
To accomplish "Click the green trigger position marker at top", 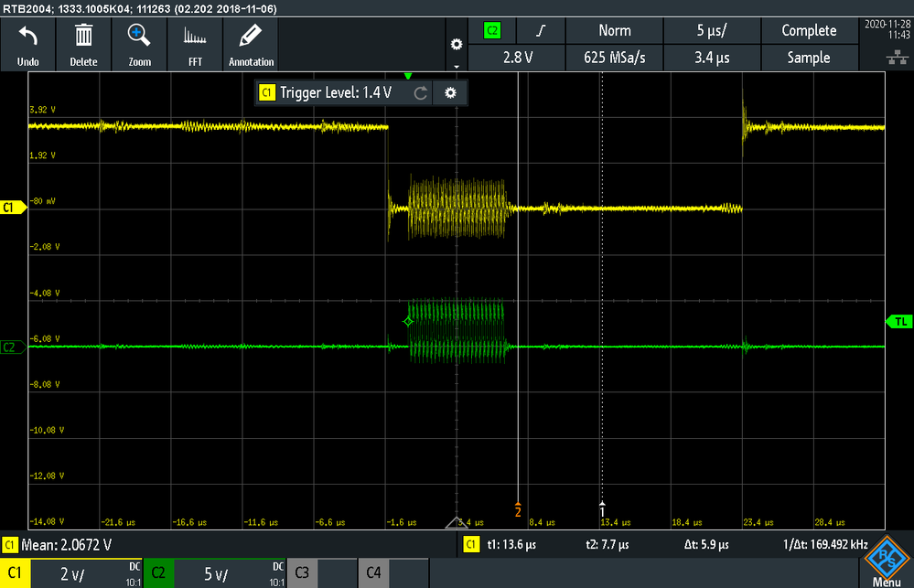I will click(x=408, y=76).
